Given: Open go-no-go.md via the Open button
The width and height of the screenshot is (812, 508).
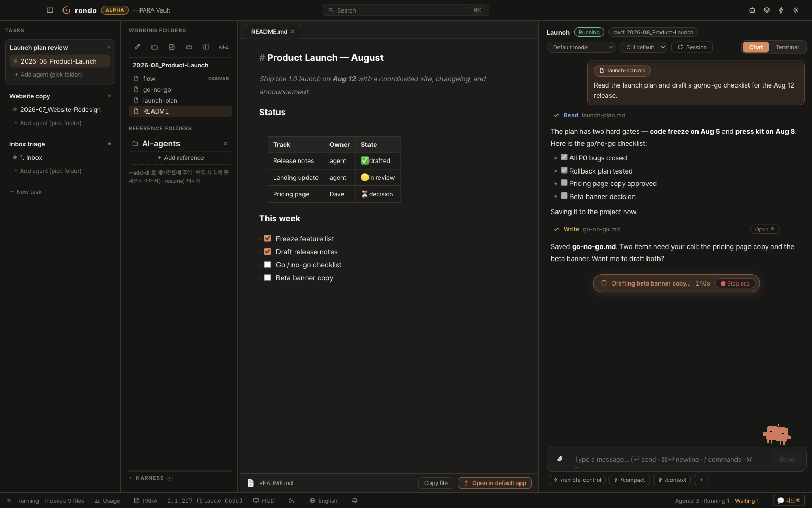Looking at the screenshot, I should (765, 229).
